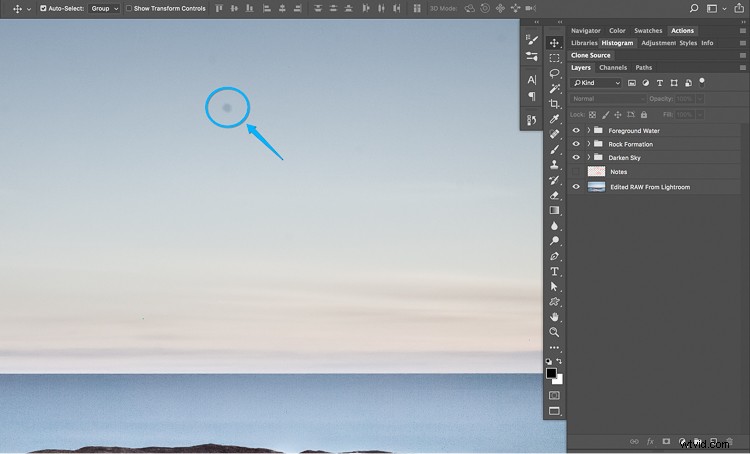This screenshot has width=750, height=454.
Task: Open the Paragraph panel icon
Action: point(531,96)
